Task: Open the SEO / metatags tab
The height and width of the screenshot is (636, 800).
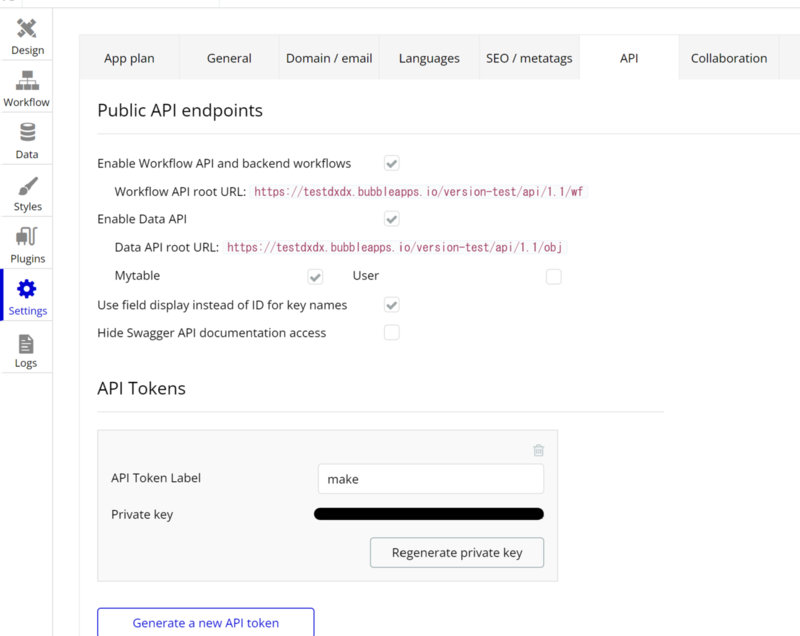Action: (529, 58)
